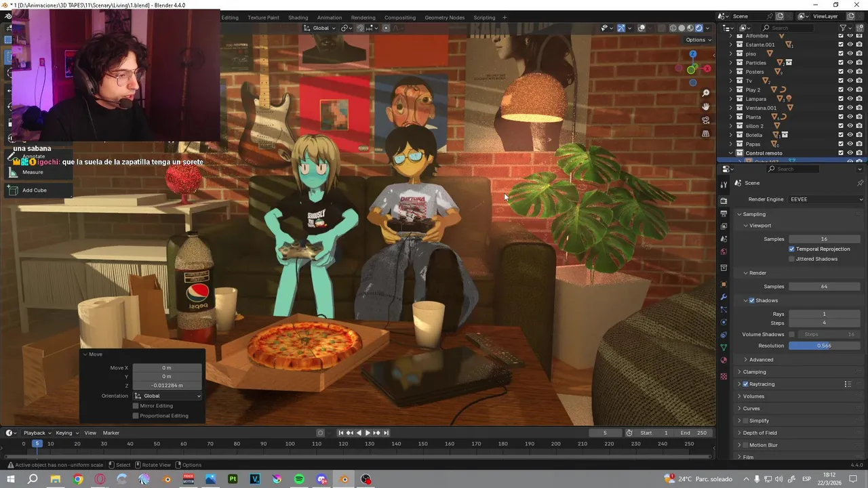The image size is (868, 488).
Task: Toggle Temporal Reprojection checkbox
Action: [x=791, y=249]
